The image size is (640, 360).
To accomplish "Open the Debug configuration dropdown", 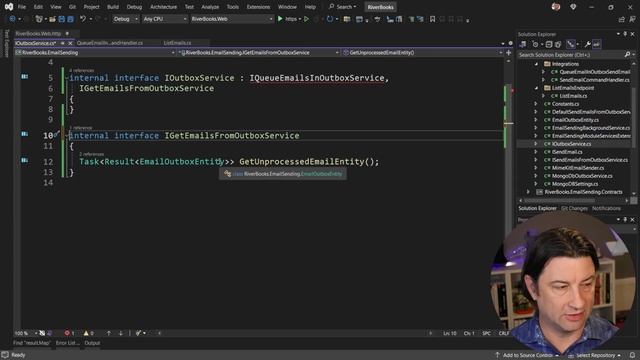I will 125,19.
